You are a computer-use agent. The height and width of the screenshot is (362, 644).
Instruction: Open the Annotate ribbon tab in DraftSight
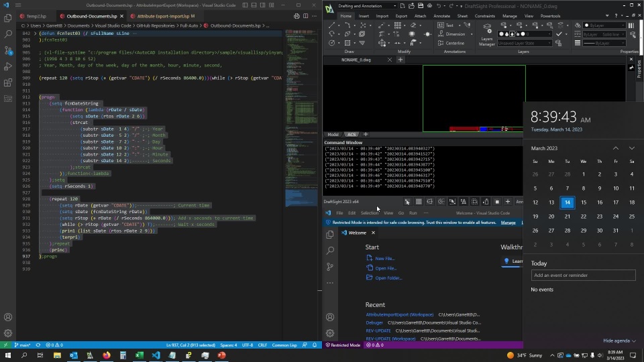click(441, 16)
